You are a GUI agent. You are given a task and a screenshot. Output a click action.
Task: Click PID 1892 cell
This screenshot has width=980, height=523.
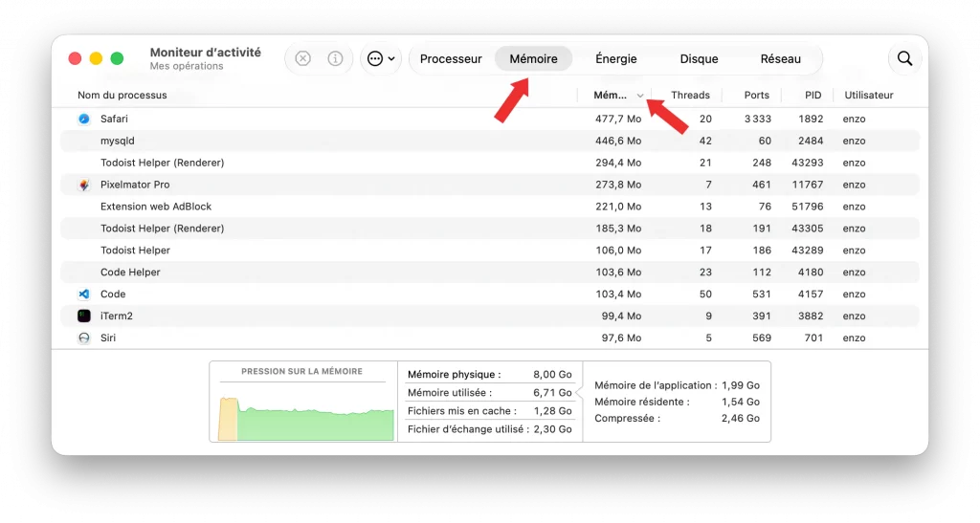click(x=811, y=119)
